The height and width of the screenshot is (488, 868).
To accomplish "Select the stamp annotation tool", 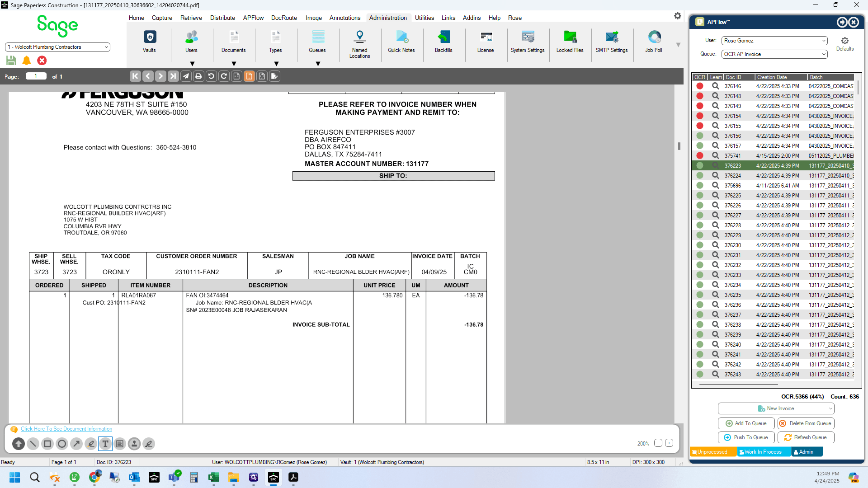I will pos(134,444).
